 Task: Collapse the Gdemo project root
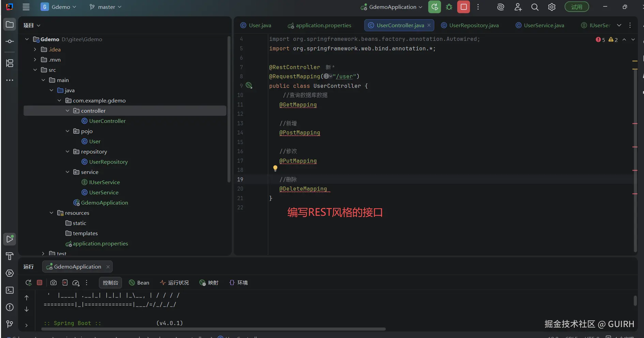tap(27, 39)
